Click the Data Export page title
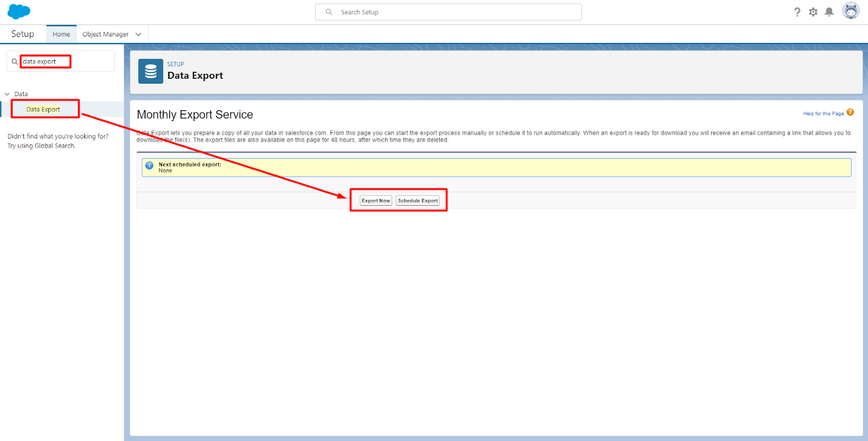Image resolution: width=868 pixels, height=441 pixels. [195, 75]
